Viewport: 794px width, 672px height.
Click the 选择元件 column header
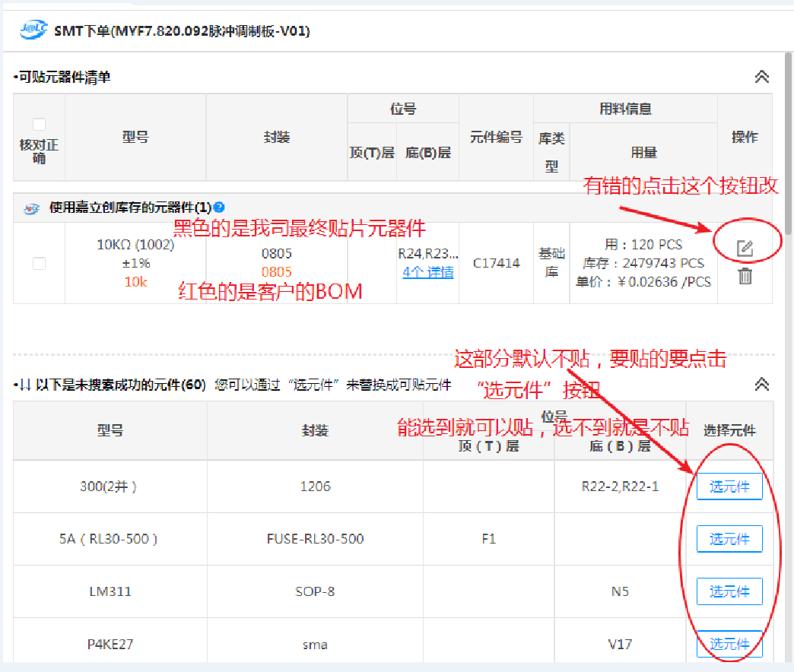[x=729, y=430]
